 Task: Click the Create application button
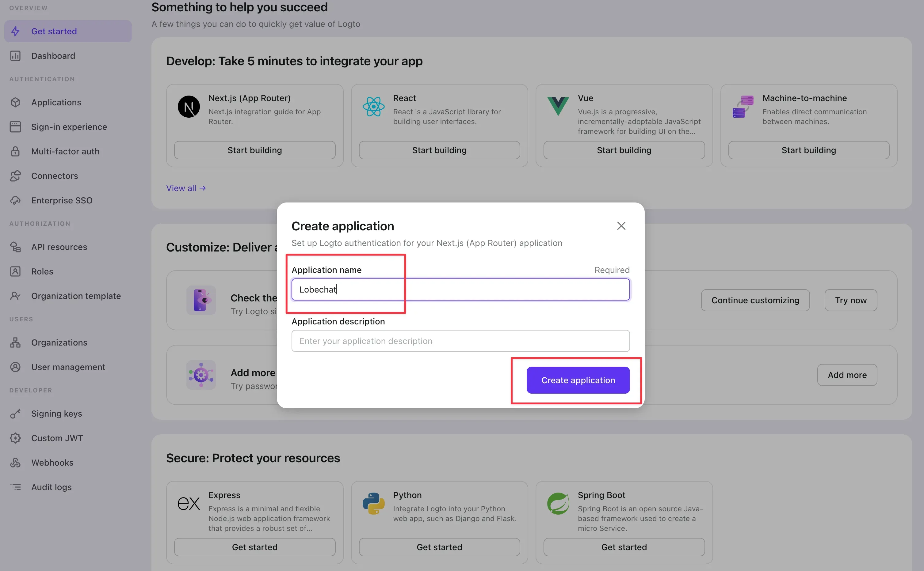(x=578, y=380)
